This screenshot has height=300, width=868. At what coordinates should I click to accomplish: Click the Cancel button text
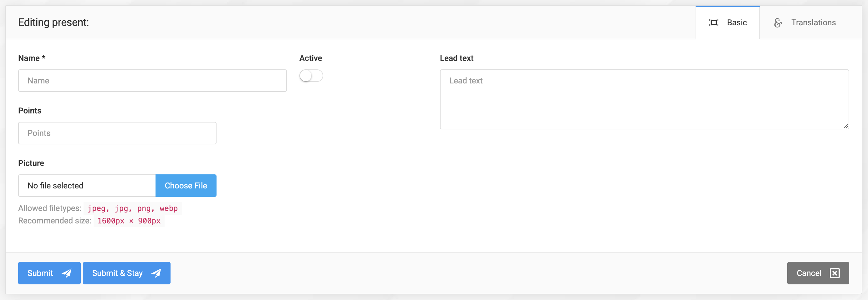pyautogui.click(x=809, y=273)
